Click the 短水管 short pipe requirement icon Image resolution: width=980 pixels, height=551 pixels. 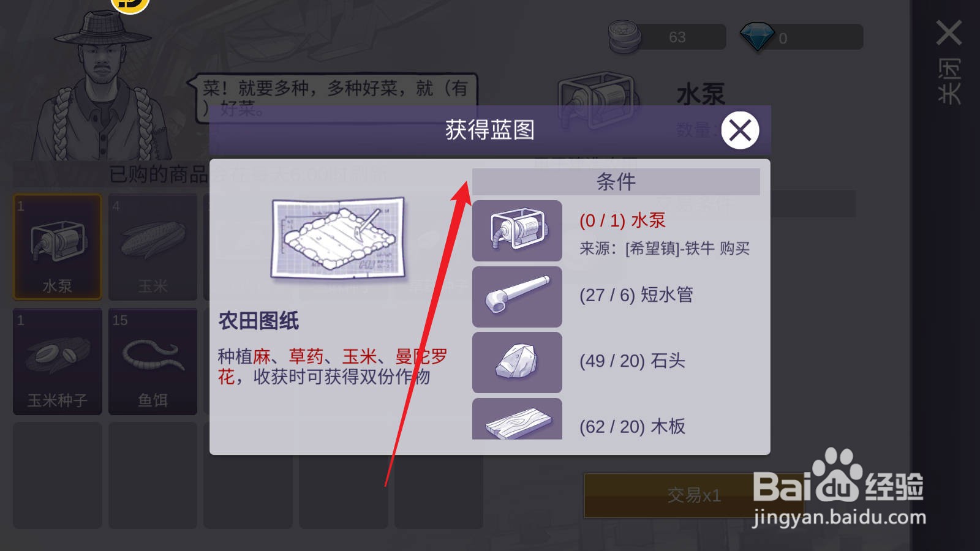coord(517,296)
